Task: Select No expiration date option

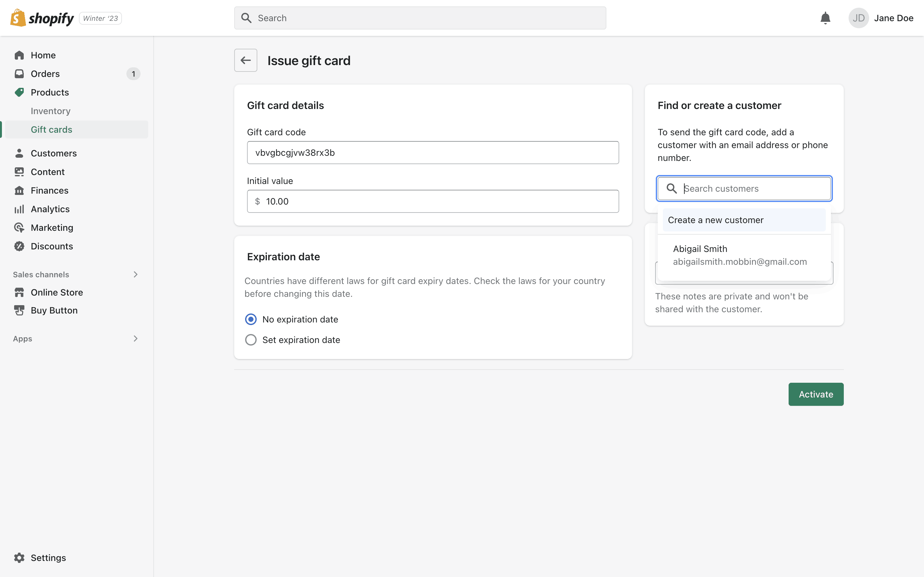Action: tap(251, 319)
